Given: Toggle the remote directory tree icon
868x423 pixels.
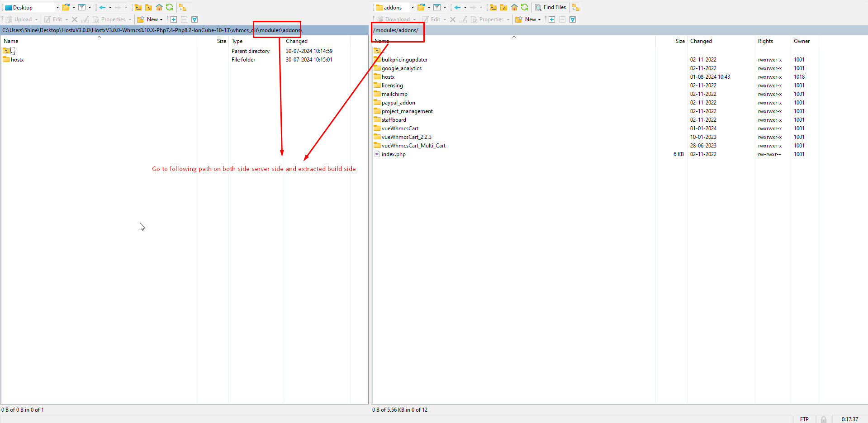Looking at the screenshot, I should [x=576, y=7].
